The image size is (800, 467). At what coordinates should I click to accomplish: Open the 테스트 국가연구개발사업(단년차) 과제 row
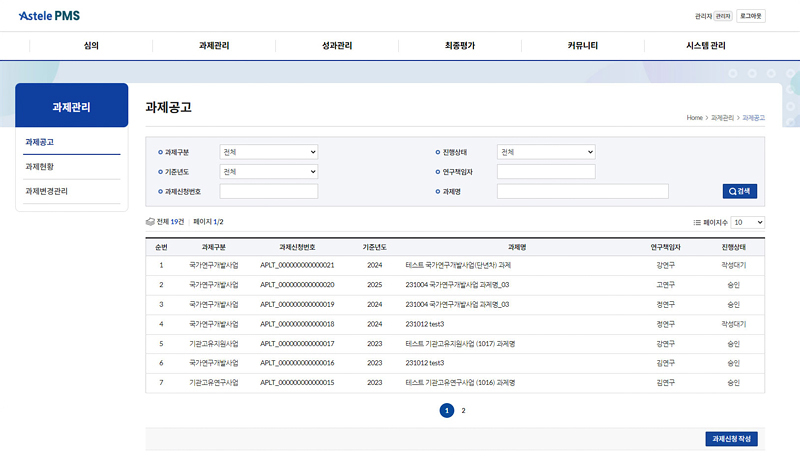458,265
